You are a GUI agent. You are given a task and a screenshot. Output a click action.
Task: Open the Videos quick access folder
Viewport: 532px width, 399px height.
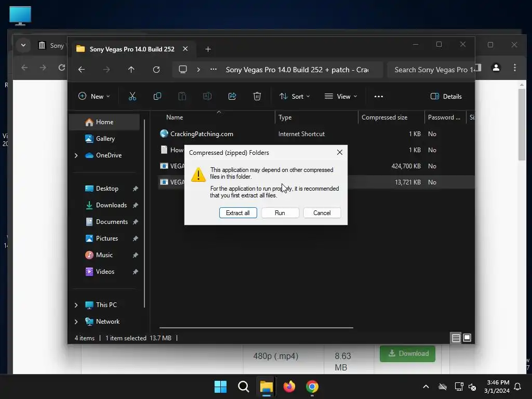pos(105,271)
